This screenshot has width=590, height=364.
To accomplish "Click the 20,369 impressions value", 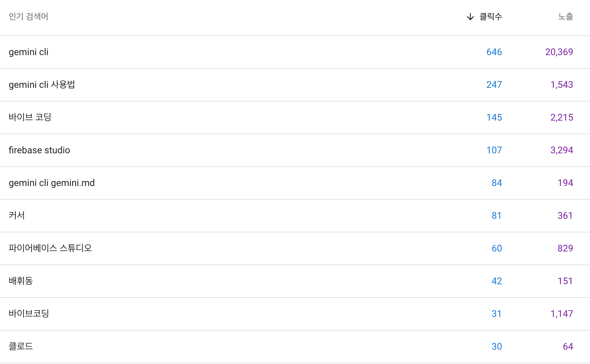I will click(x=559, y=52).
